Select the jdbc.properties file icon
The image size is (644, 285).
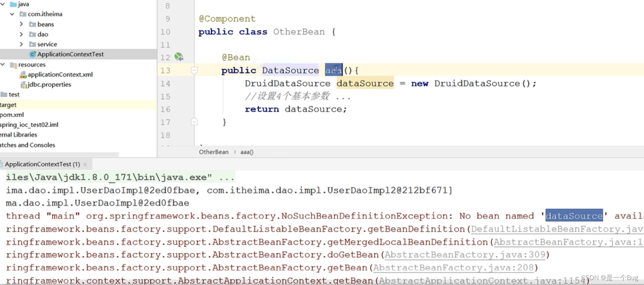click(24, 85)
